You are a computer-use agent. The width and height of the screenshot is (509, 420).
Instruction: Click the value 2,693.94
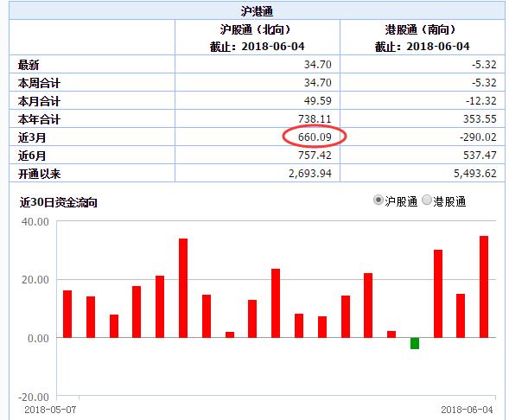pos(310,174)
